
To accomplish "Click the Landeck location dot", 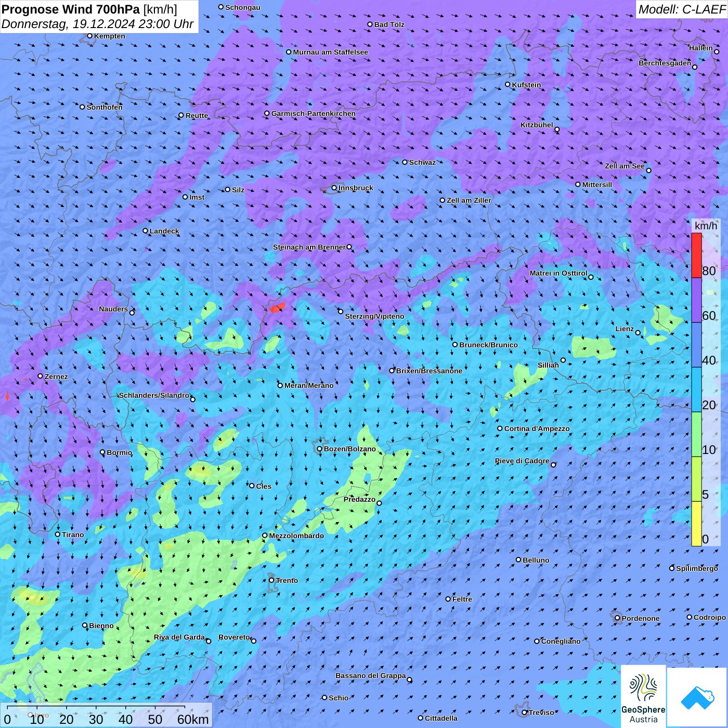I will tap(146, 231).
